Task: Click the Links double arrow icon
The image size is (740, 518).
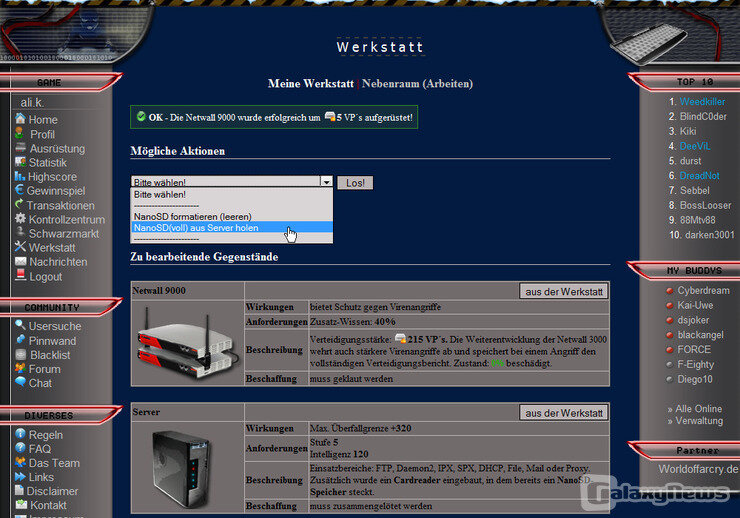Action: point(20,476)
